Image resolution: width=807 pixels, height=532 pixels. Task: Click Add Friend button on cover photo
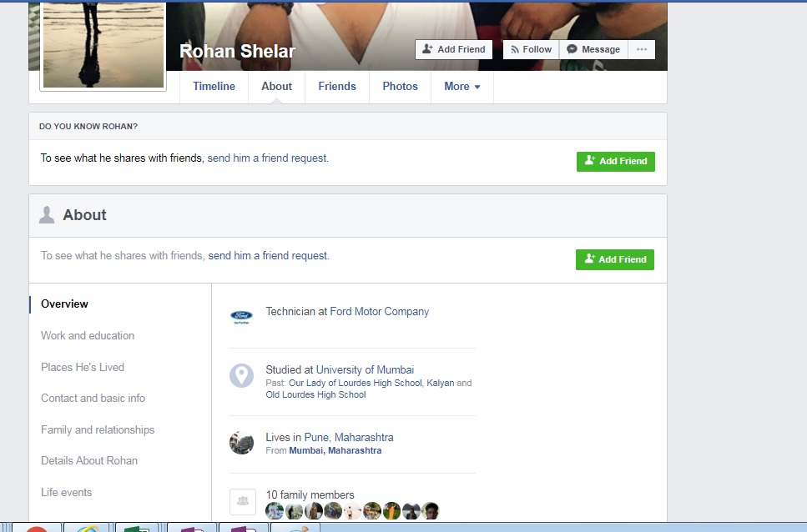[x=453, y=49]
